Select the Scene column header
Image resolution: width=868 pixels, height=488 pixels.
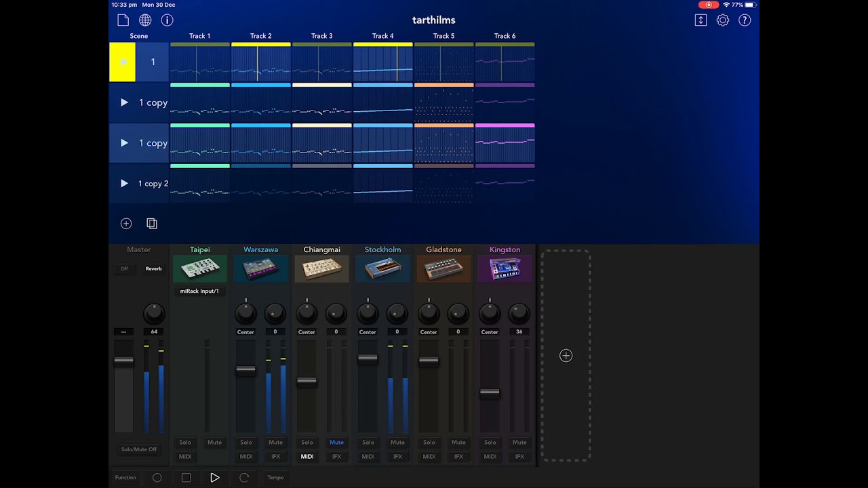139,36
